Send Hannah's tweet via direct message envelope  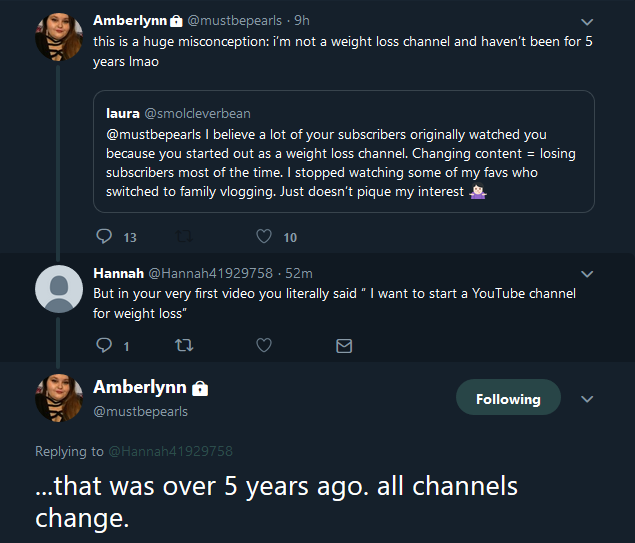(x=344, y=346)
